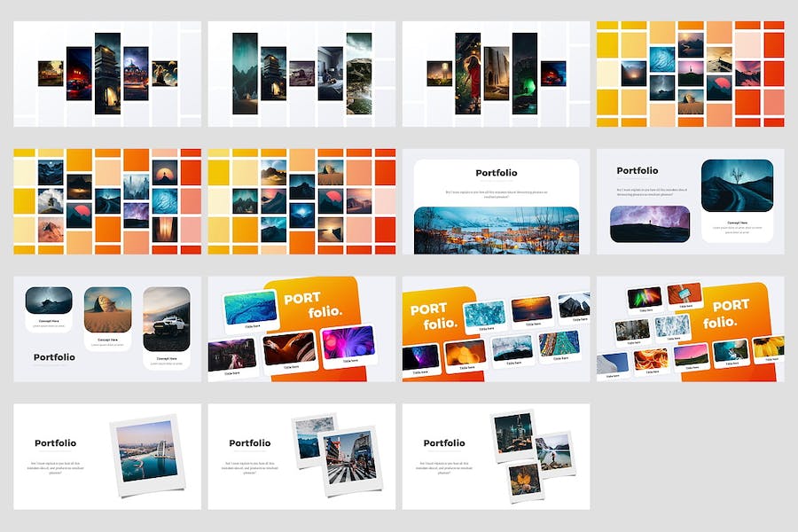Open top-right orange mosaic grid slide
The width and height of the screenshot is (798, 532).
691,74
